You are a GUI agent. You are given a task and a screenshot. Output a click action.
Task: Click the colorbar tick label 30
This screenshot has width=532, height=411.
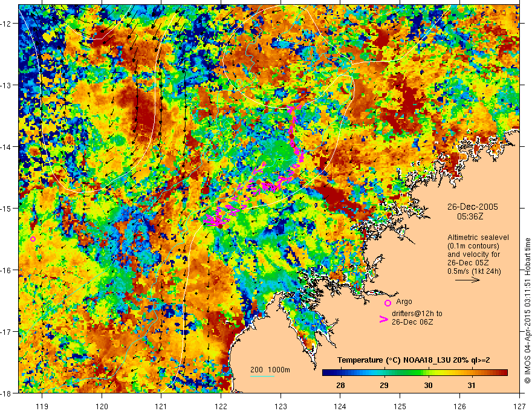coord(428,385)
